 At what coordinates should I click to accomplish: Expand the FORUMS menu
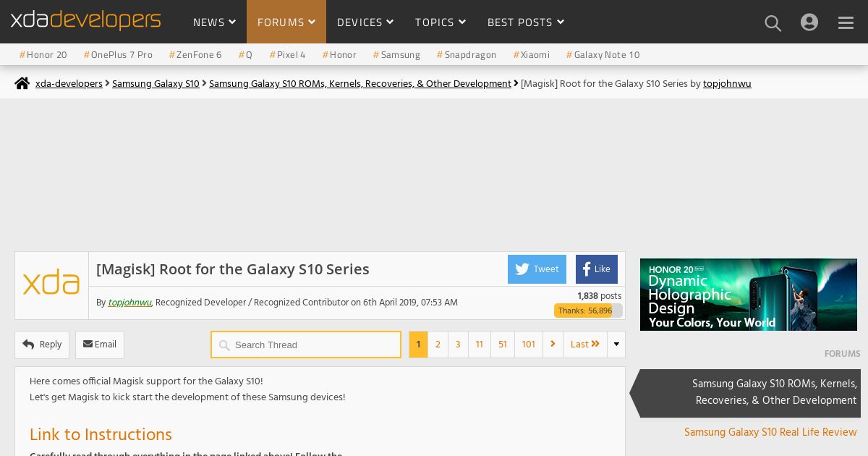click(286, 22)
